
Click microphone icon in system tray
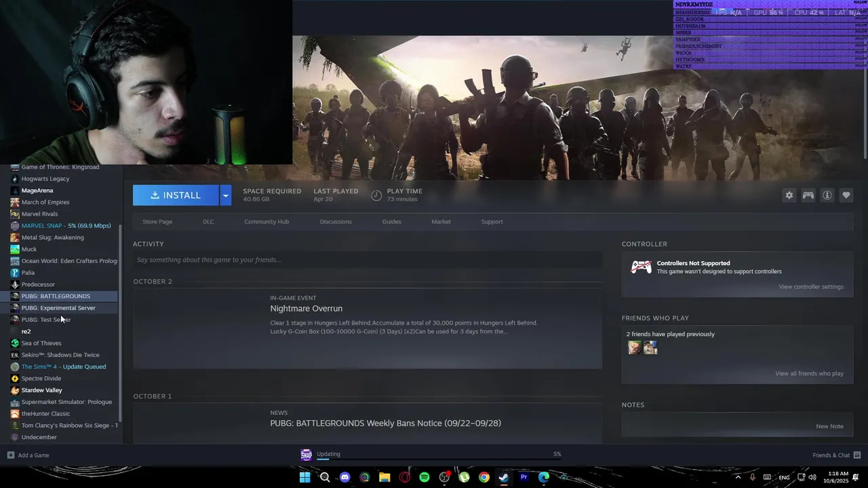pyautogui.click(x=753, y=477)
